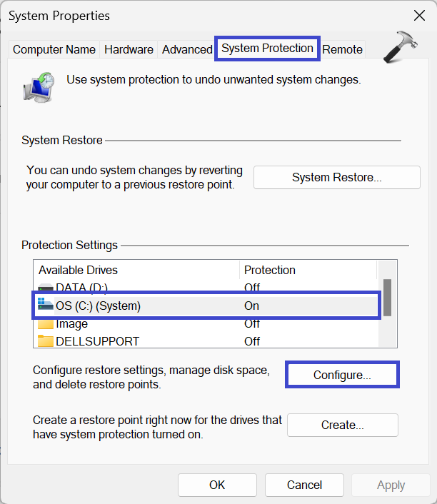
Task: Click the Apply button
Action: tap(391, 485)
